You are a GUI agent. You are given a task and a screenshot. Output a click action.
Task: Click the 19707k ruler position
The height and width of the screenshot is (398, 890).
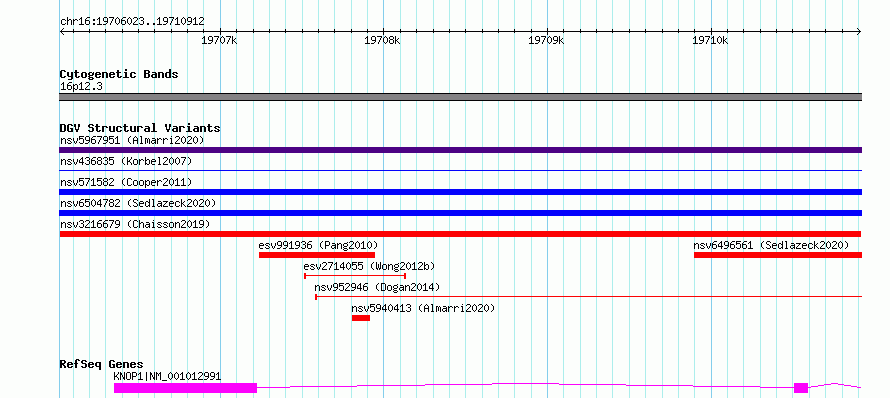coord(219,40)
